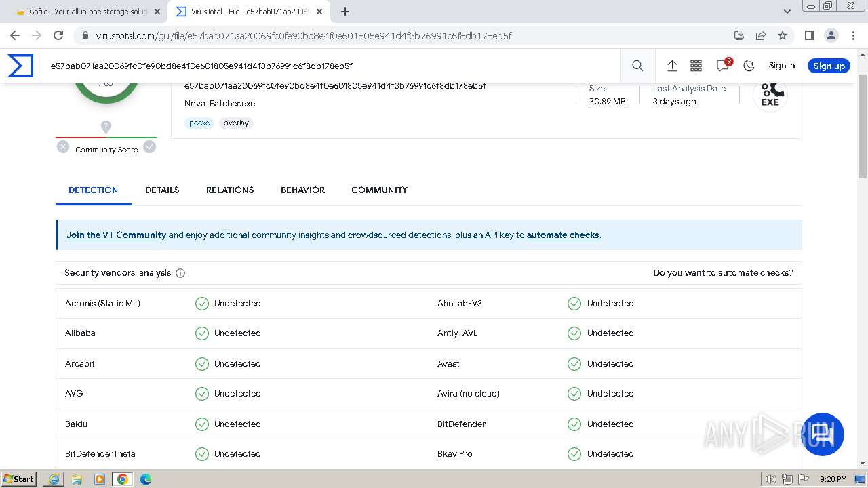Select the DETECTION tab
The height and width of the screenshot is (488, 868).
pyautogui.click(x=94, y=190)
